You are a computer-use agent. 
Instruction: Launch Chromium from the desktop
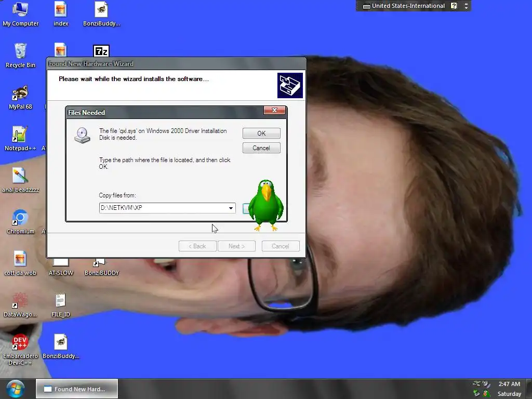coord(20,222)
